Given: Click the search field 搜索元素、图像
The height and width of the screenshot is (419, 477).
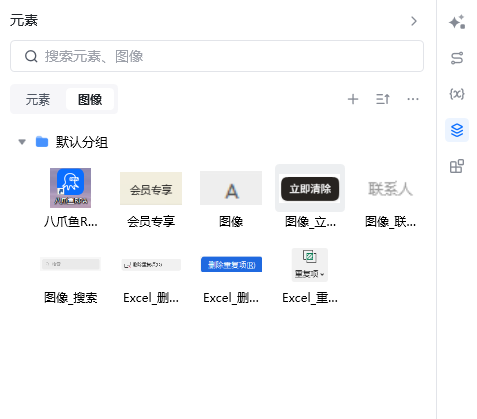Looking at the screenshot, I should (217, 56).
